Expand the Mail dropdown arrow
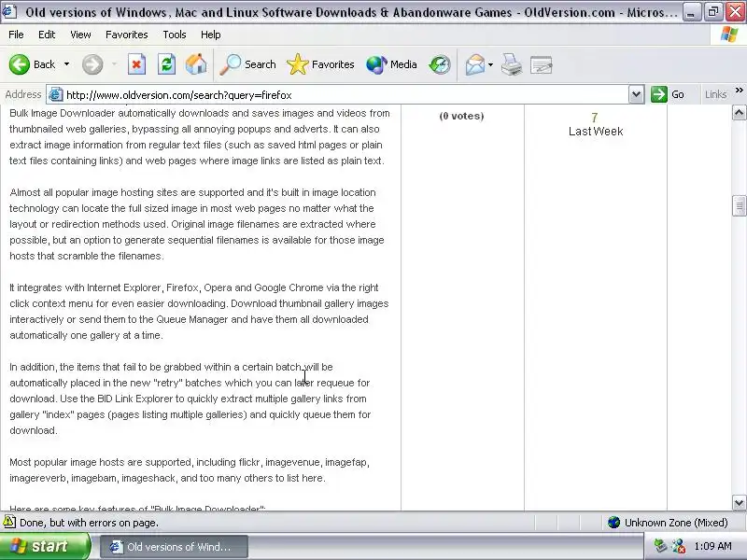 (x=491, y=64)
